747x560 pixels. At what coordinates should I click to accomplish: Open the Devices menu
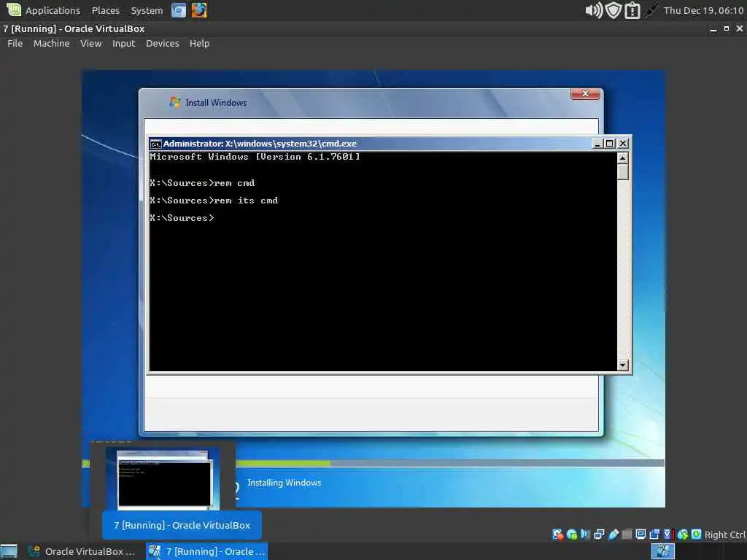coord(163,43)
